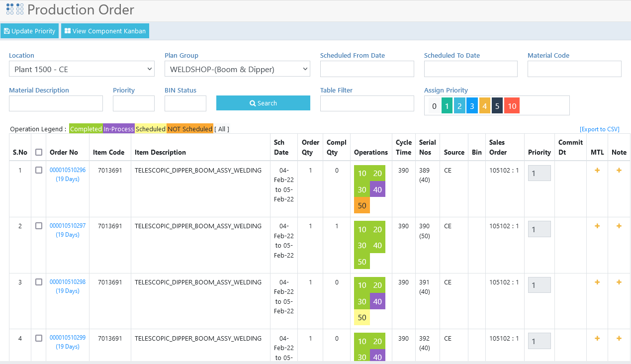Export the table to CSV
Image resolution: width=631 pixels, height=364 pixels.
point(600,129)
